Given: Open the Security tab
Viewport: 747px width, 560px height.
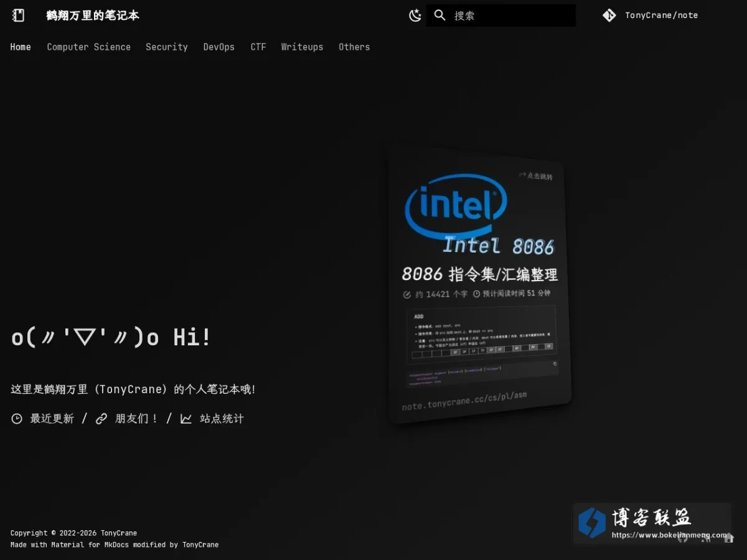Looking at the screenshot, I should (x=167, y=47).
